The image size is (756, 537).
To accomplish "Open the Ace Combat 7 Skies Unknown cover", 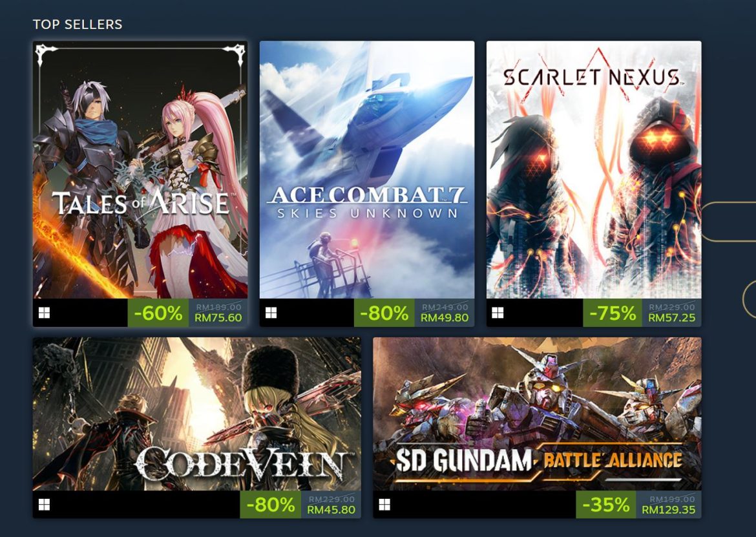I will pos(367,170).
